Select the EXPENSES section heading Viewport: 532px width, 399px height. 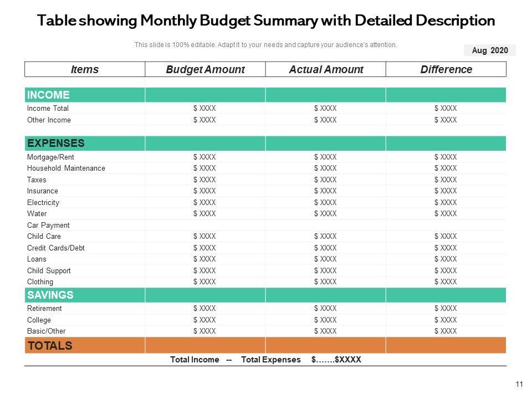[x=55, y=143]
